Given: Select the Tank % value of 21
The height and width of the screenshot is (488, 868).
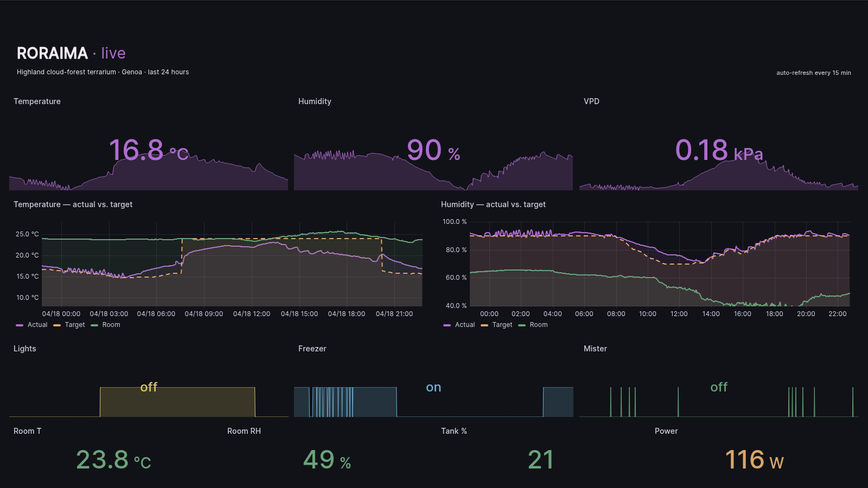Looking at the screenshot, I should [x=541, y=460].
